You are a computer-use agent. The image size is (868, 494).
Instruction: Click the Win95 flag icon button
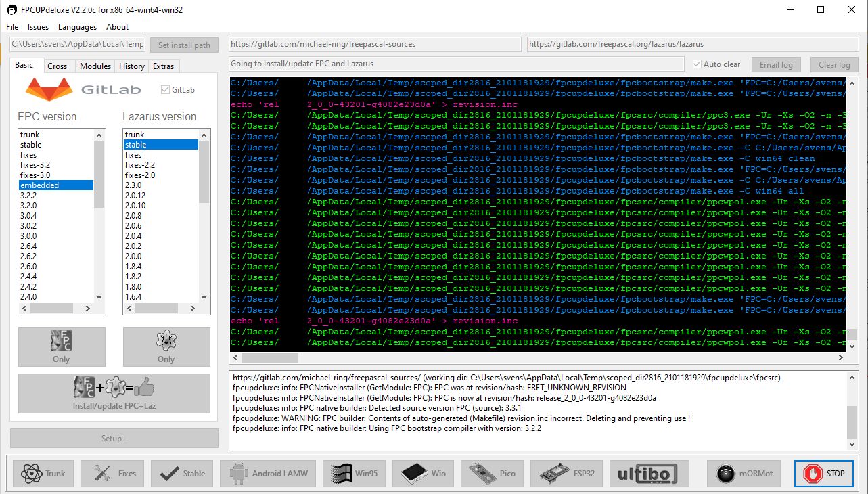355,473
